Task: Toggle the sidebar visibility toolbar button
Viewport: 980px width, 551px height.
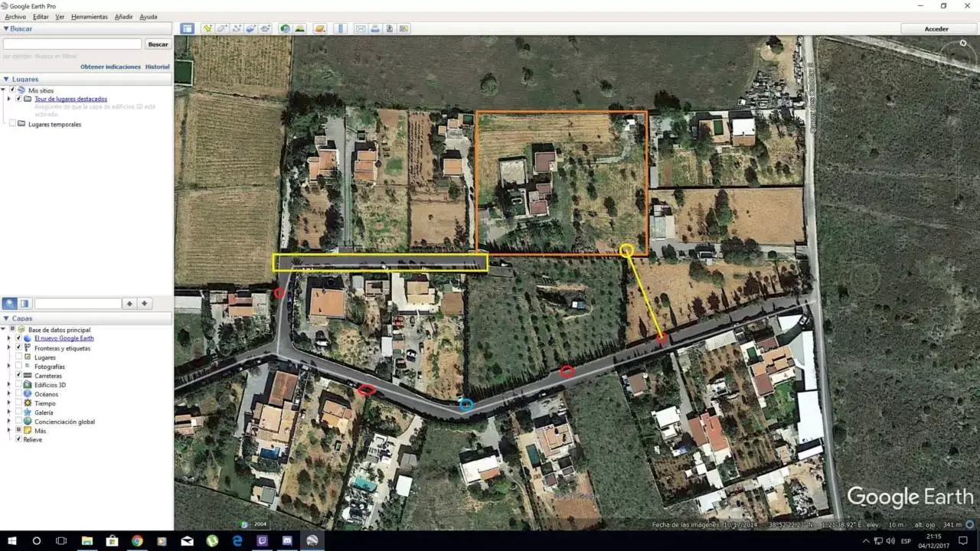Action: coord(187,28)
